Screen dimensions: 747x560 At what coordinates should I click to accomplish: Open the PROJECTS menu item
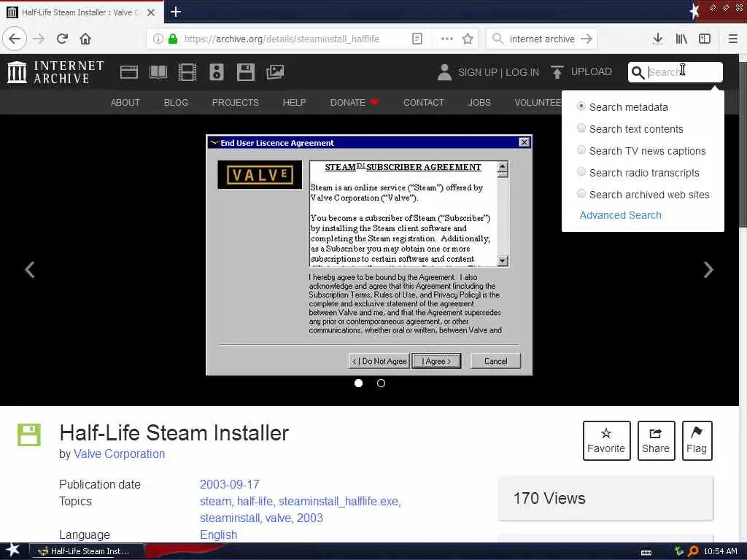click(x=236, y=102)
